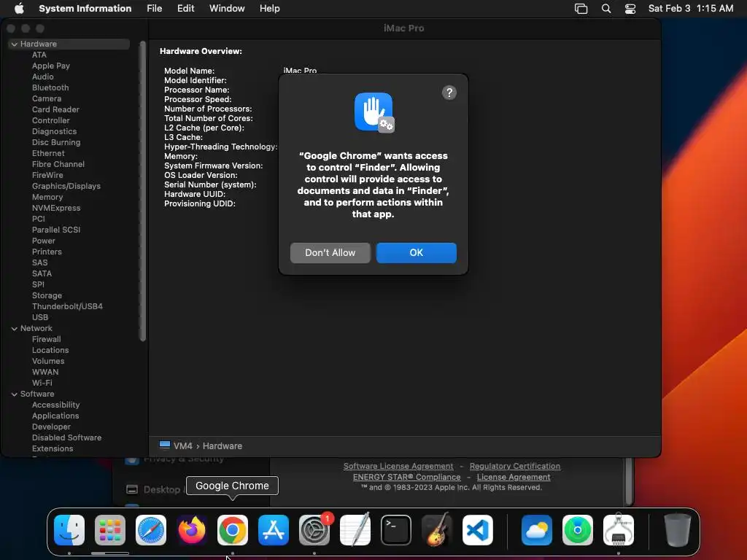The image size is (747, 560).
Task: Select USB in the sidebar
Action: point(40,318)
